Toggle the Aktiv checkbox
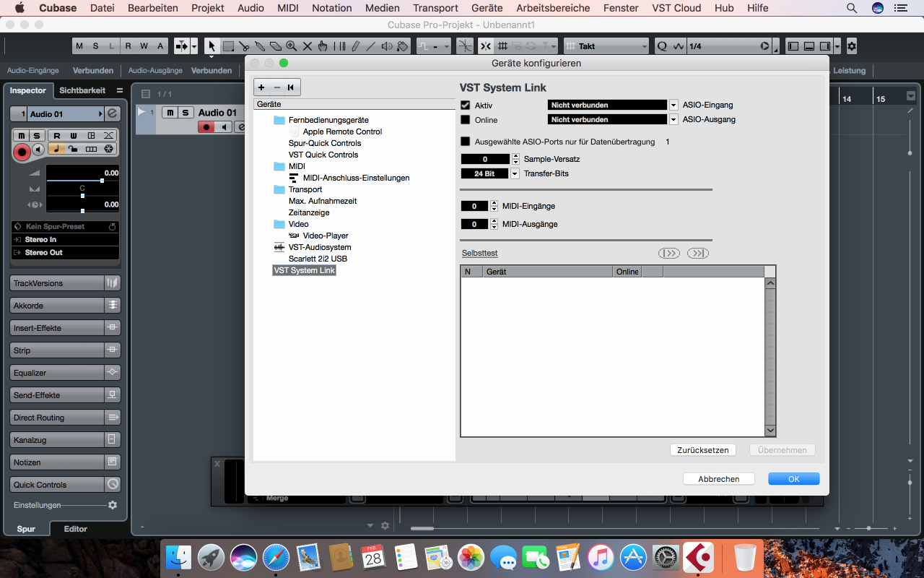The width and height of the screenshot is (924, 578). [x=466, y=105]
